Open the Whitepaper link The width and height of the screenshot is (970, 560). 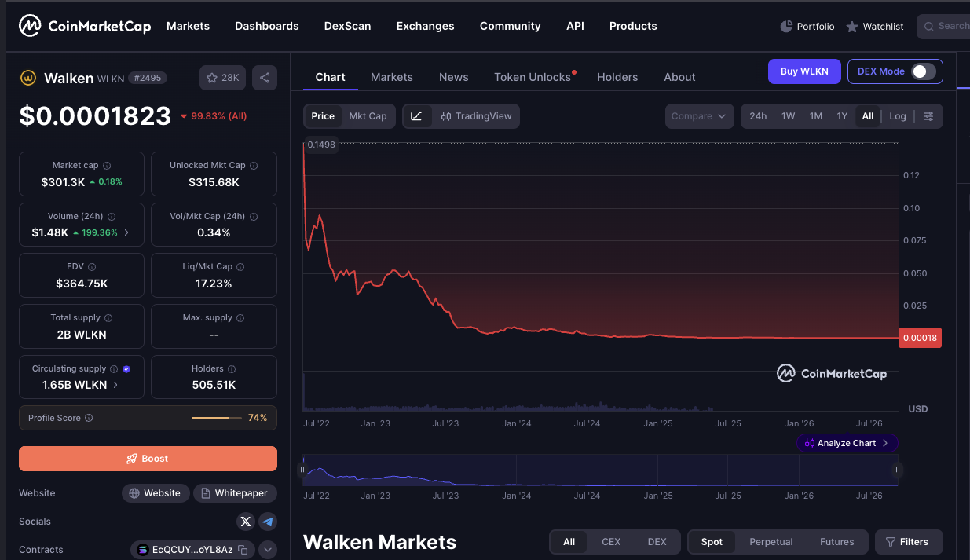235,493
